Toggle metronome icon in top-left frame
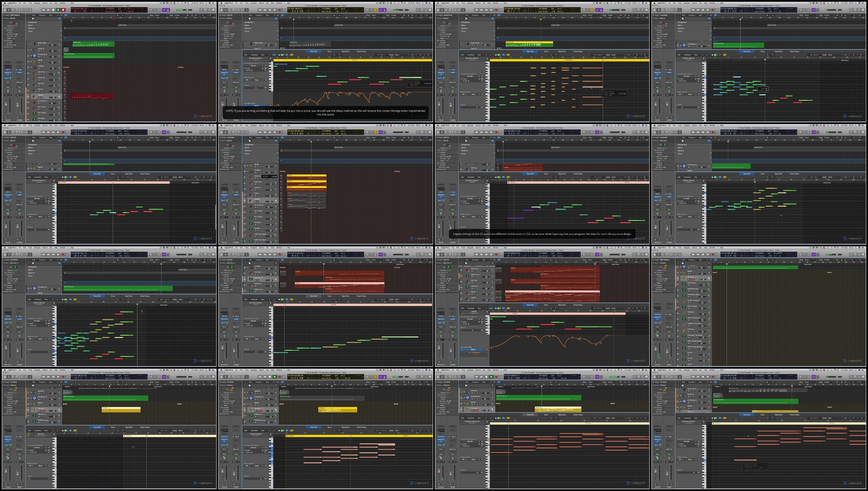The height and width of the screenshot is (491, 868). (168, 10)
